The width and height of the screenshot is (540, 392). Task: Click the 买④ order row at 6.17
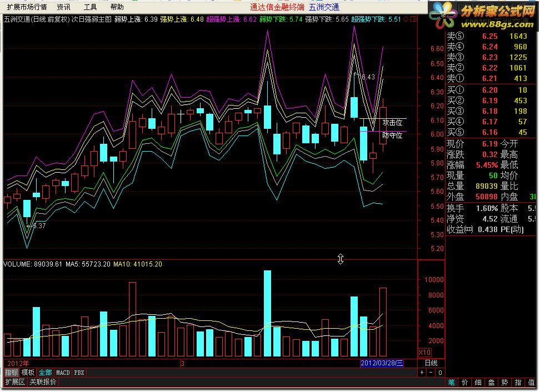click(487, 122)
